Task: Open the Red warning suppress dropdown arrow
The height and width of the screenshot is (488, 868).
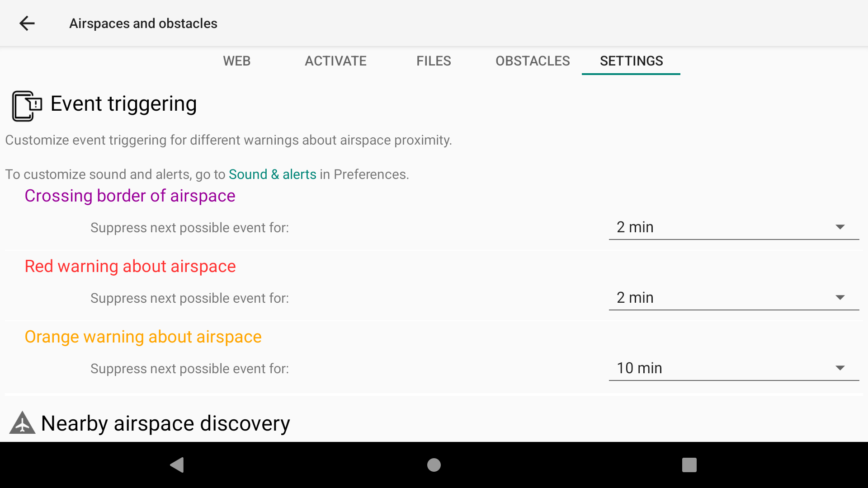Action: (840, 297)
